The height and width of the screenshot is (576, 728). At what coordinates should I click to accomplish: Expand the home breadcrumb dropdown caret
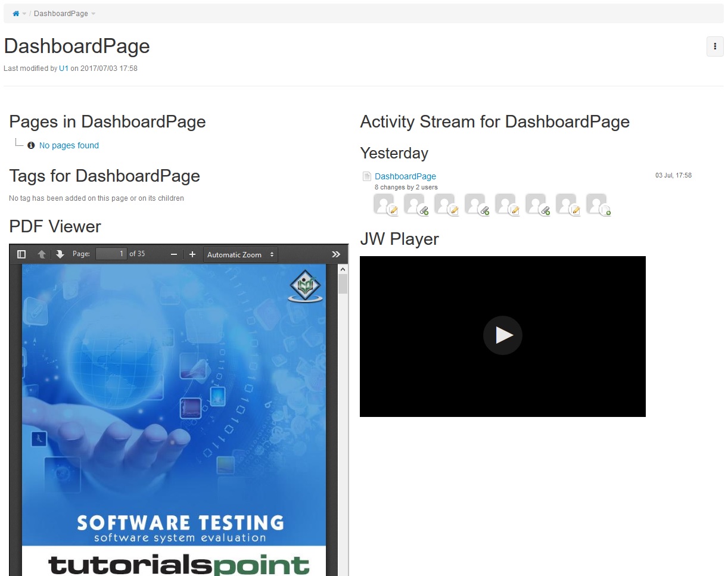click(x=24, y=14)
